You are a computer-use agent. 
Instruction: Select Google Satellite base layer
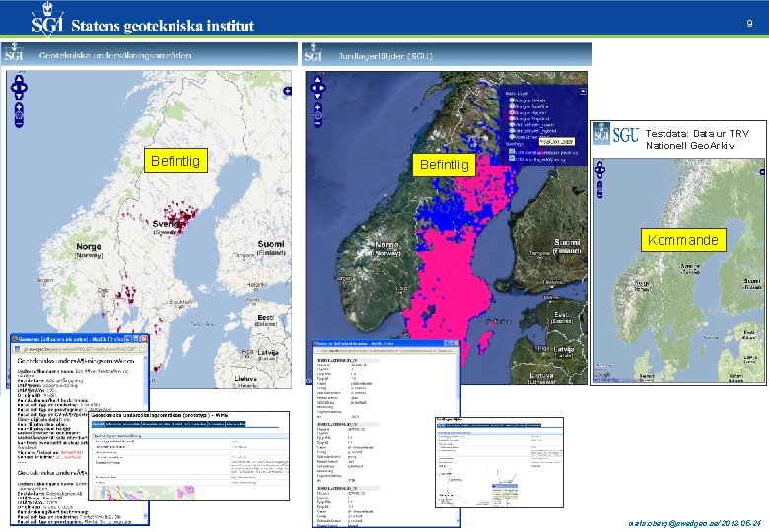[512, 106]
